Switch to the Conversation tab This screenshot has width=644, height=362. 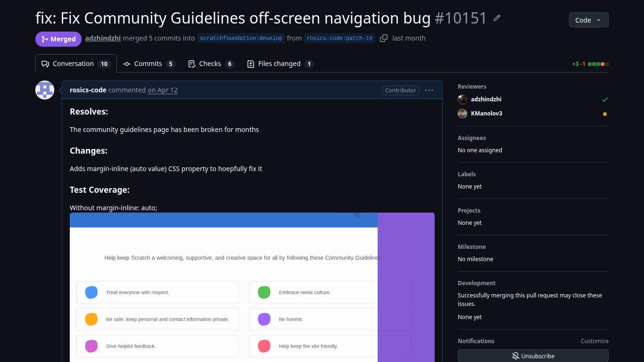(76, 64)
